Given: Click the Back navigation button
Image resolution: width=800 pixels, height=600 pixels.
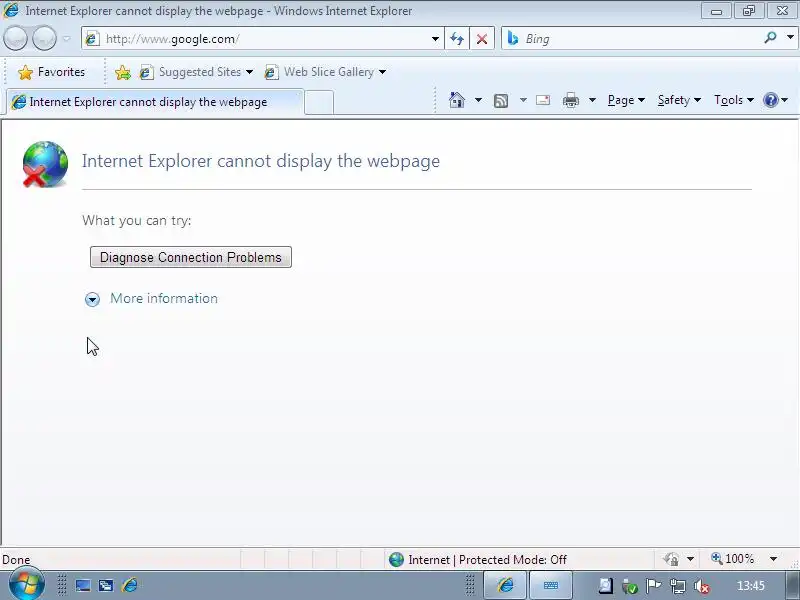Looking at the screenshot, I should 15,38.
